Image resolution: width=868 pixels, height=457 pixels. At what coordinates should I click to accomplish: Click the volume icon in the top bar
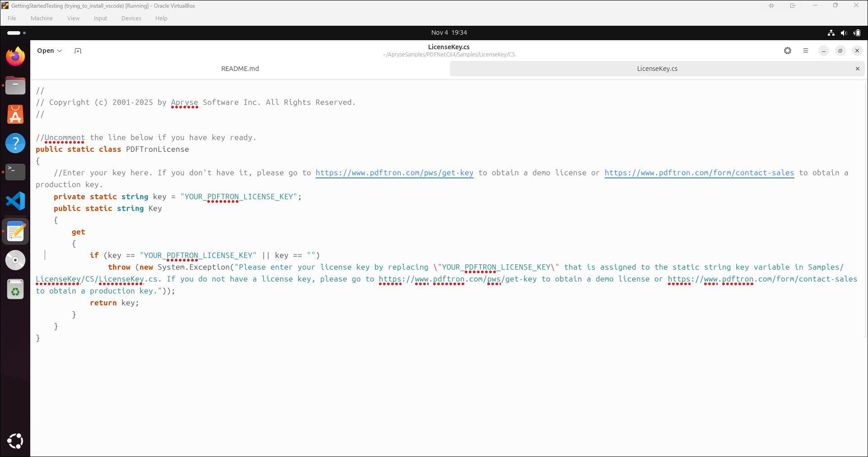844,33
